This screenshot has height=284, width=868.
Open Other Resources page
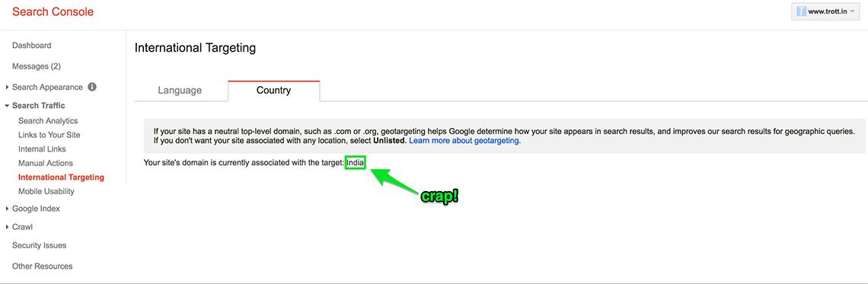pos(42,266)
